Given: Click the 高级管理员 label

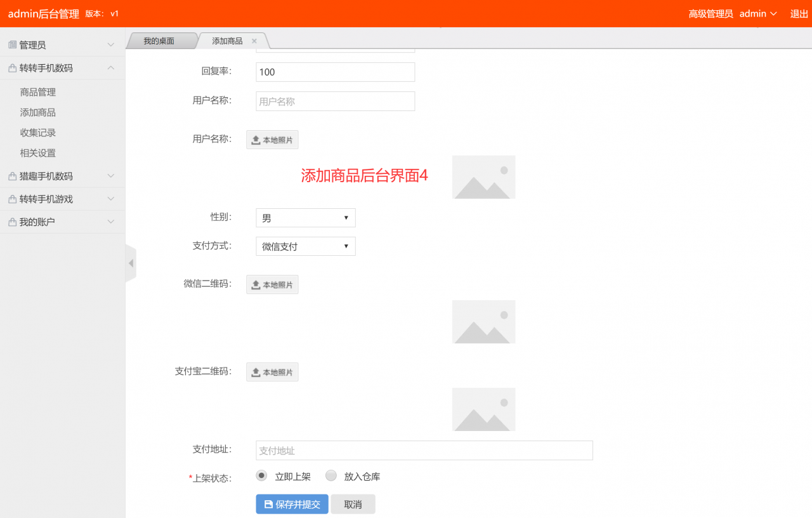Looking at the screenshot, I should [x=711, y=14].
